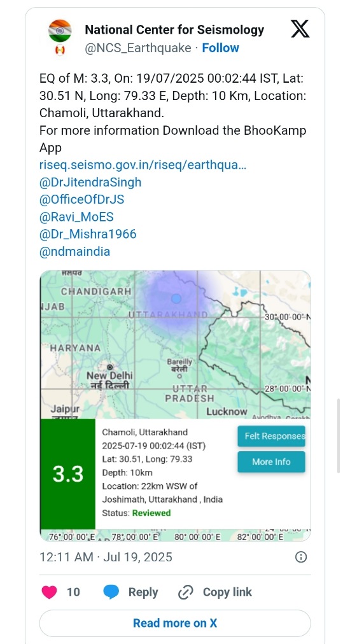The image size is (350, 644).
Task: Click the page scrollbar thumb
Action: click(x=339, y=435)
